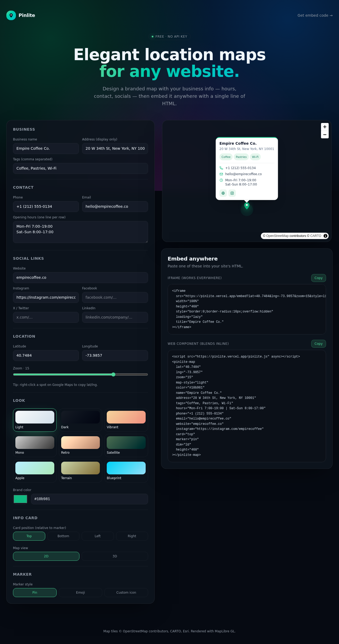This screenshot has width=339, height=644.
Task: Click the Coffee tag on info card
Action: [x=226, y=157]
